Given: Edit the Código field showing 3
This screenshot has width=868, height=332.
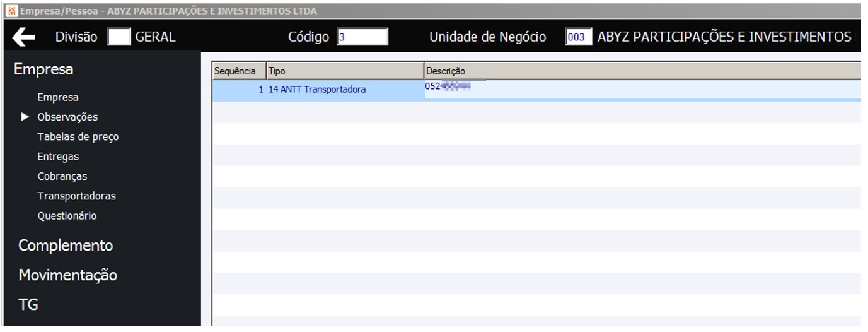Looking at the screenshot, I should [362, 37].
